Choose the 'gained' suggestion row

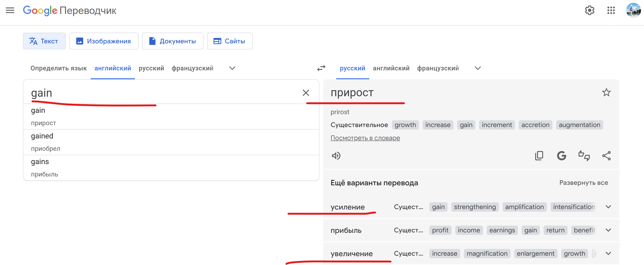(x=171, y=142)
